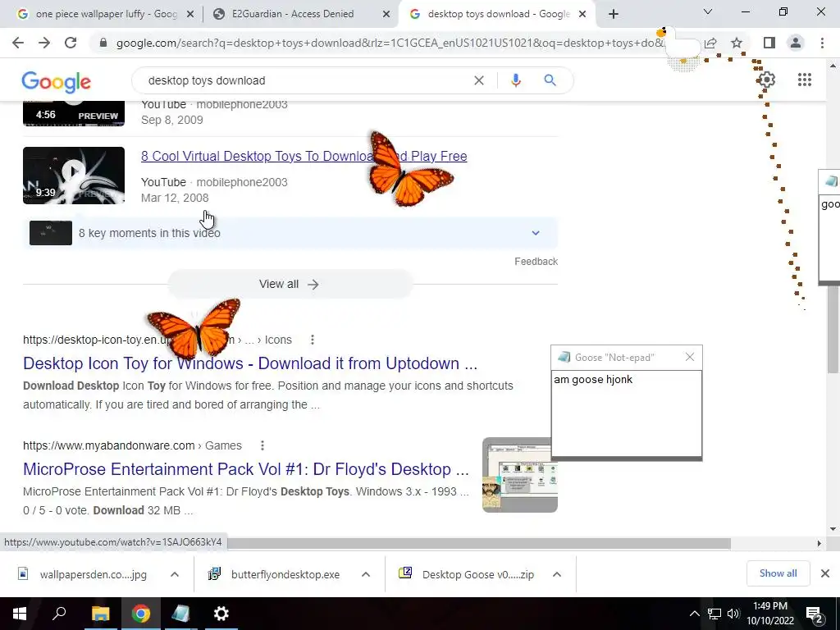This screenshot has width=840, height=630.
Task: Reload the current page
Action: pyautogui.click(x=71, y=43)
